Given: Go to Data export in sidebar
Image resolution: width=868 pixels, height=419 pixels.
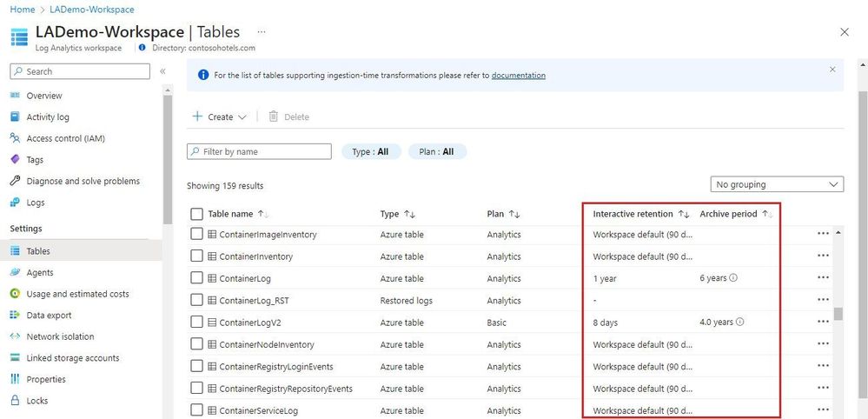Looking at the screenshot, I should [49, 316].
